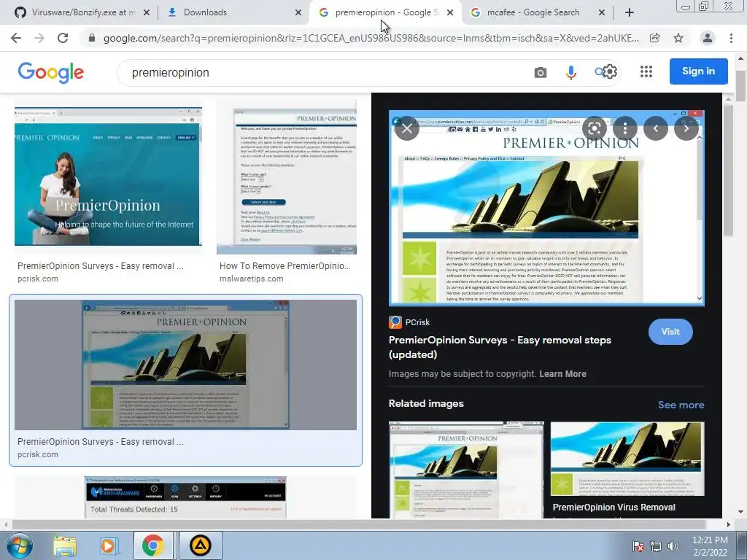Switch to the Downloads tab

pyautogui.click(x=233, y=12)
